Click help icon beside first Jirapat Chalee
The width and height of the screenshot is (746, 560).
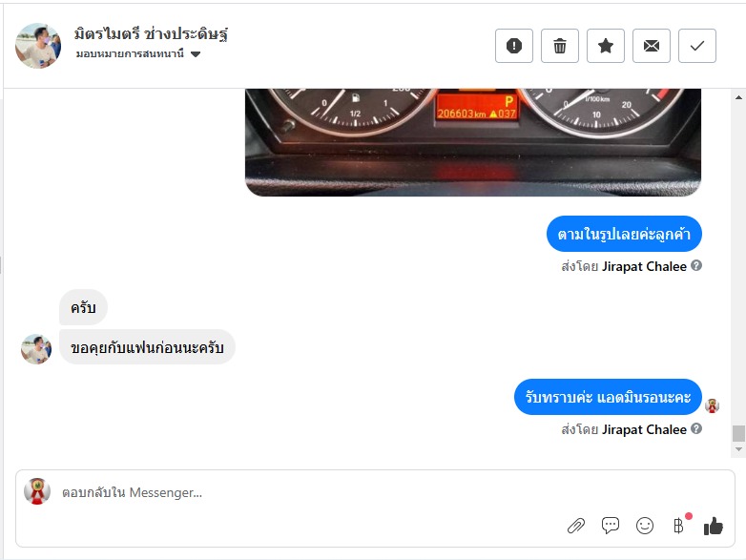pyautogui.click(x=696, y=265)
